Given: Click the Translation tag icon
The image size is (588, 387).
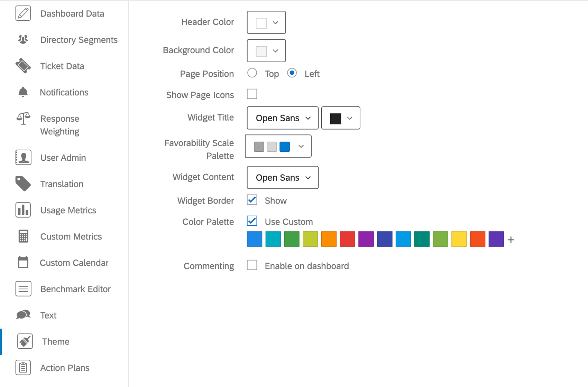Looking at the screenshot, I should tap(23, 184).
